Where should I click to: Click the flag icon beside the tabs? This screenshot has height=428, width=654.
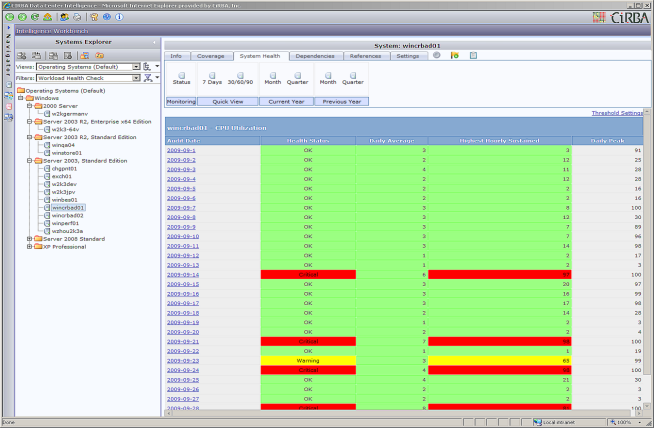click(x=455, y=55)
